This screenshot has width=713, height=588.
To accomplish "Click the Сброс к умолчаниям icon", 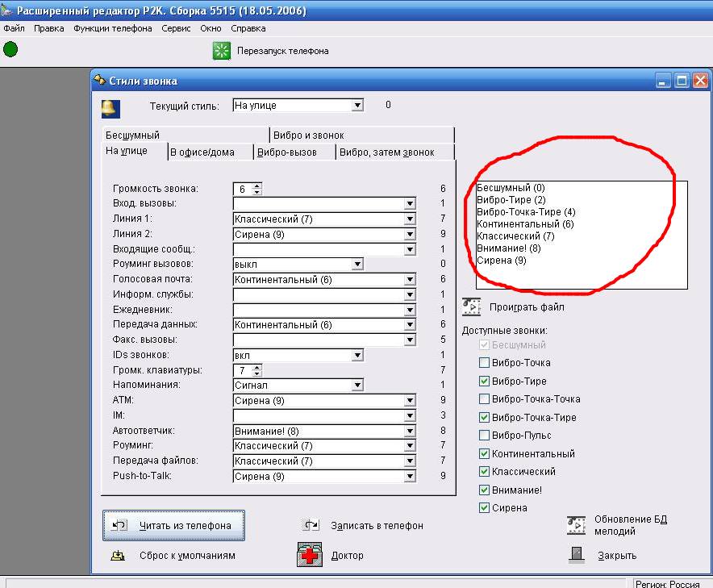I will coord(119,555).
